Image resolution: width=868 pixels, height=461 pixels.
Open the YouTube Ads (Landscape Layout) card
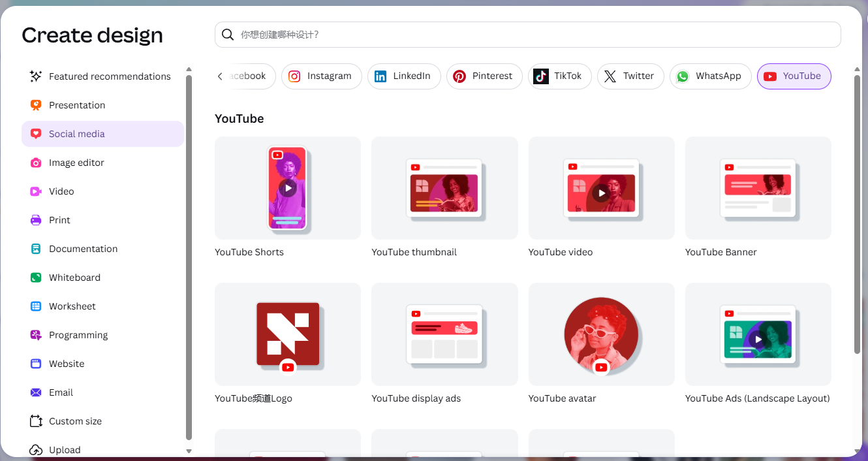click(x=758, y=334)
